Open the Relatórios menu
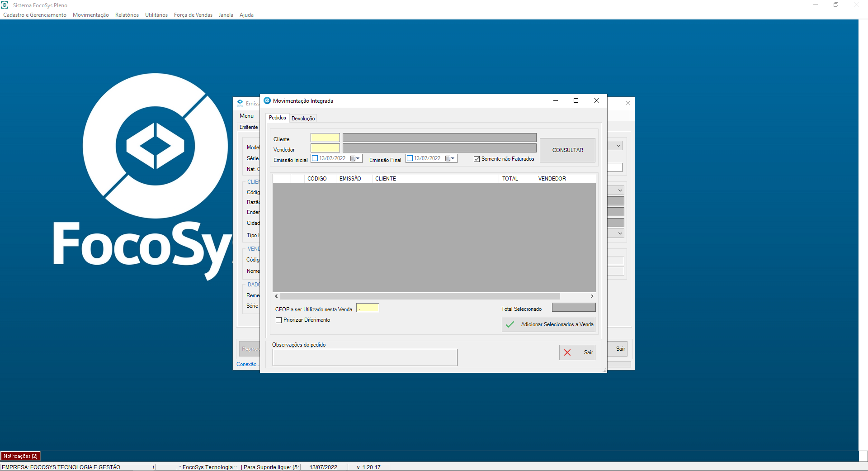The height and width of the screenshot is (471, 868). point(127,15)
